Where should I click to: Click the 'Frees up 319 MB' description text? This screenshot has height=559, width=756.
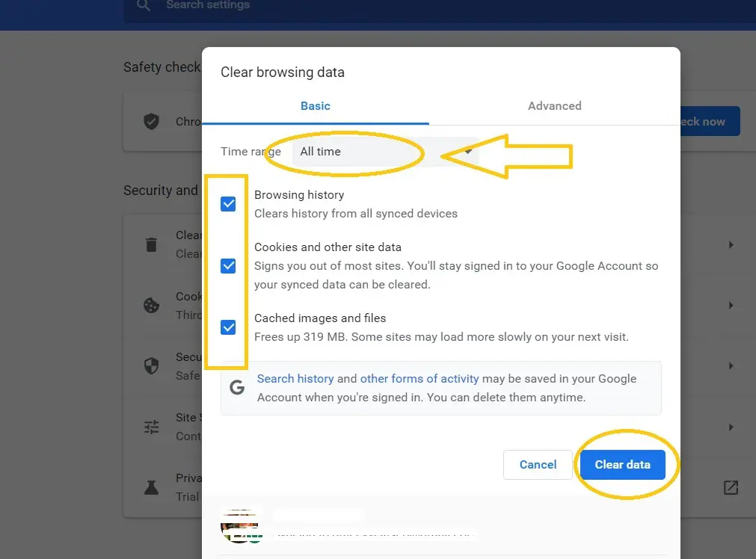[441, 337]
